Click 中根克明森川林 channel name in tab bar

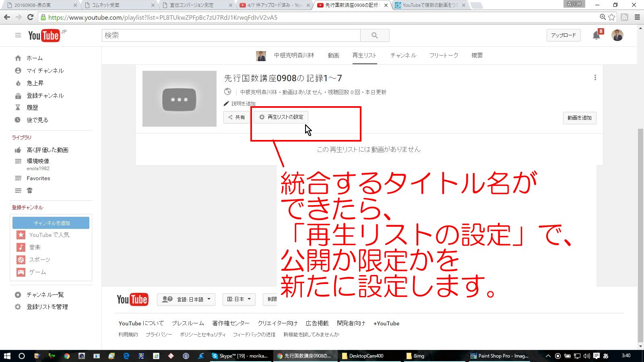click(x=294, y=56)
